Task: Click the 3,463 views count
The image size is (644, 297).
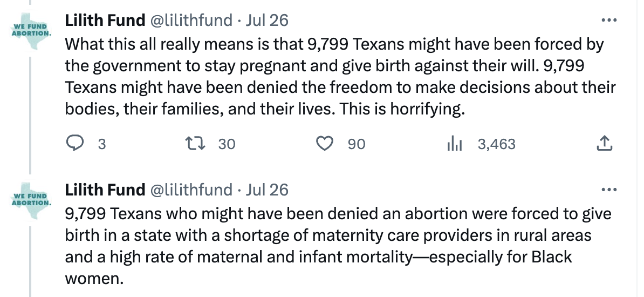Action: tap(497, 144)
